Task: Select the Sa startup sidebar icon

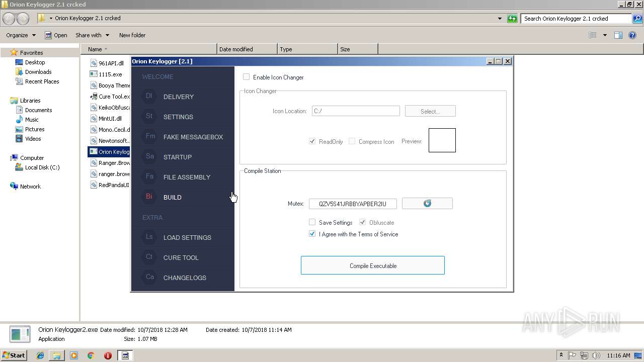Action: coord(149,156)
